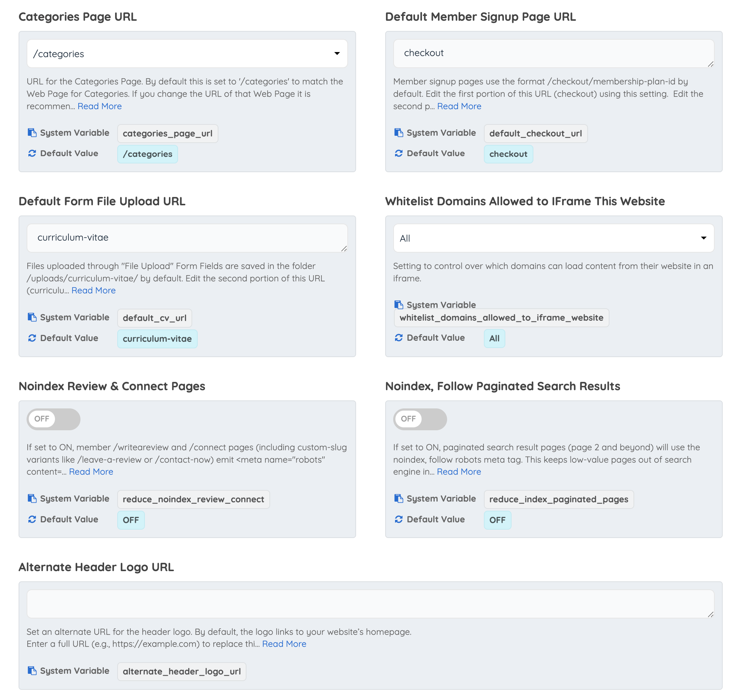Click the alternate_header_logo_url variable chip

point(182,671)
